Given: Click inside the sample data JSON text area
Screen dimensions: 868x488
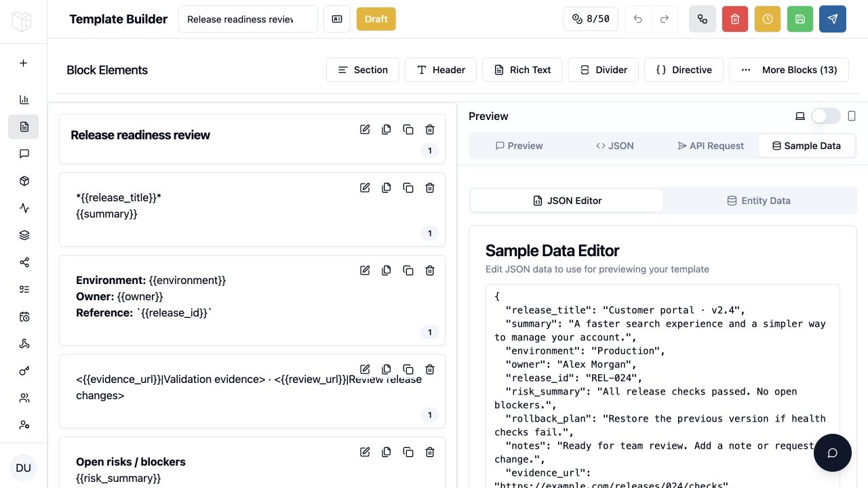Looking at the screenshot, I should (663, 386).
